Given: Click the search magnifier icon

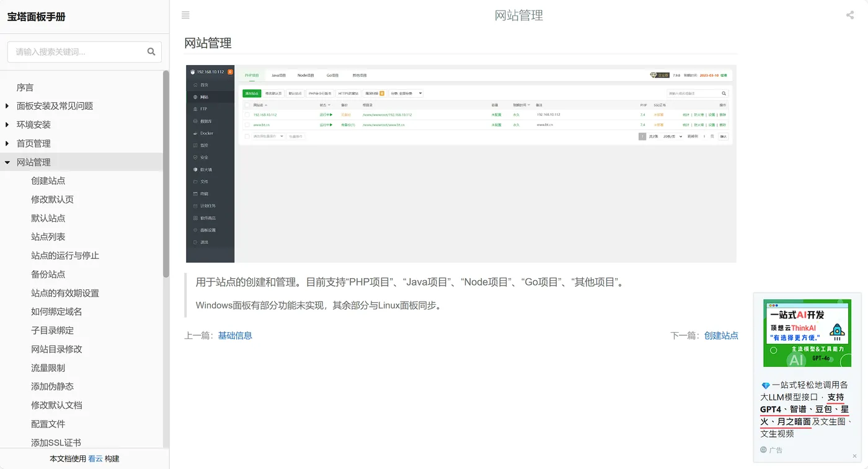Looking at the screenshot, I should tap(151, 52).
